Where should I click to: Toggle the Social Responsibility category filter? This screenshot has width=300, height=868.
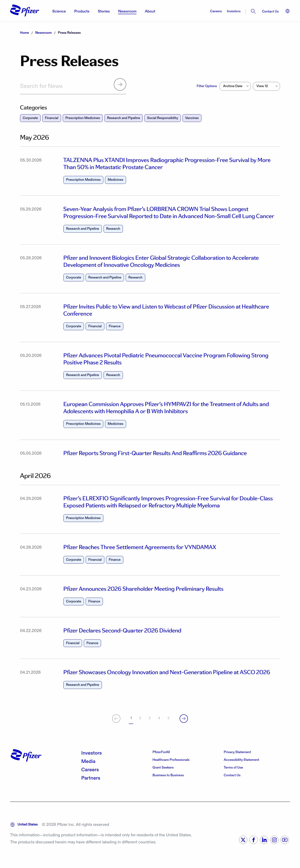[x=162, y=118]
